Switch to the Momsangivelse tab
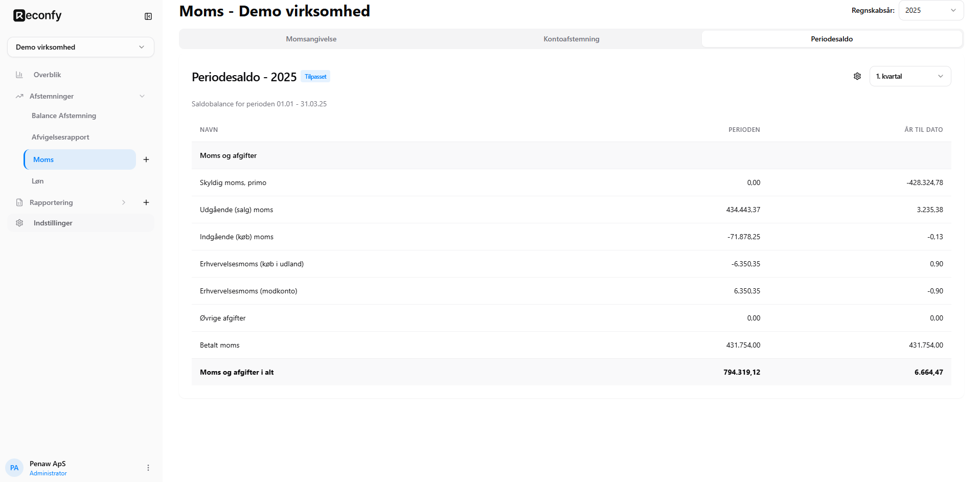980x482 pixels. [x=311, y=39]
